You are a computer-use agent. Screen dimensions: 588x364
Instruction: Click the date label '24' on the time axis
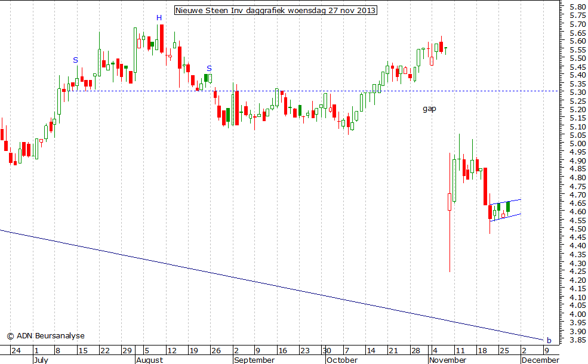pyautogui.click(x=16, y=350)
